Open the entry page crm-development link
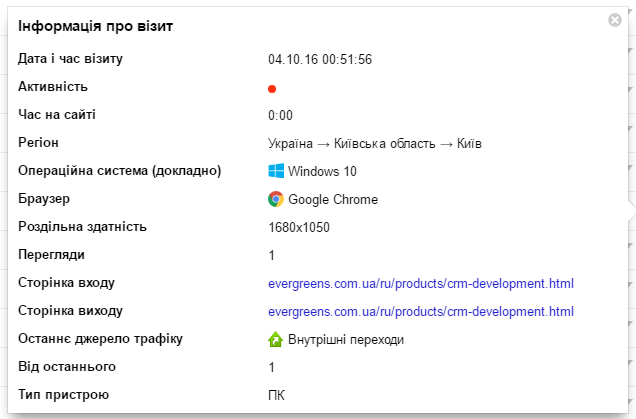The image size is (636, 419). coord(421,284)
